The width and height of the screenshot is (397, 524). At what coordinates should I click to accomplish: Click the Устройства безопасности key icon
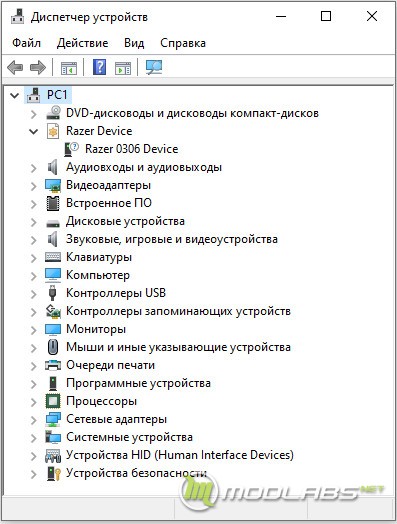(x=53, y=473)
